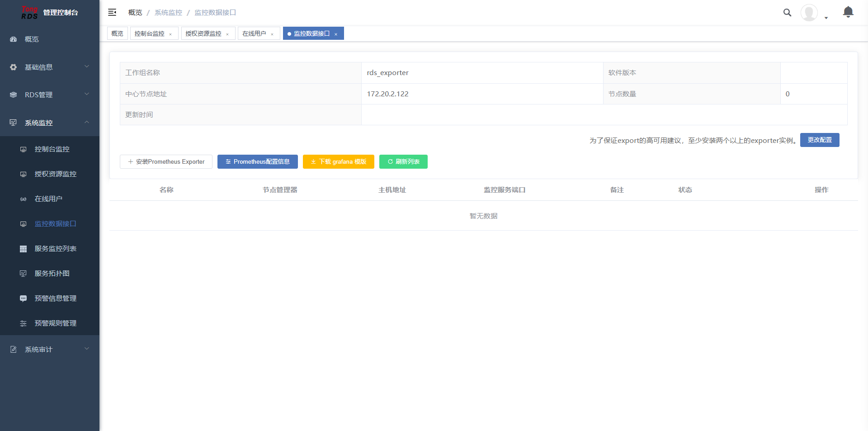The width and height of the screenshot is (868, 431).
Task: Open Prometheus配置信息 button
Action: point(258,162)
